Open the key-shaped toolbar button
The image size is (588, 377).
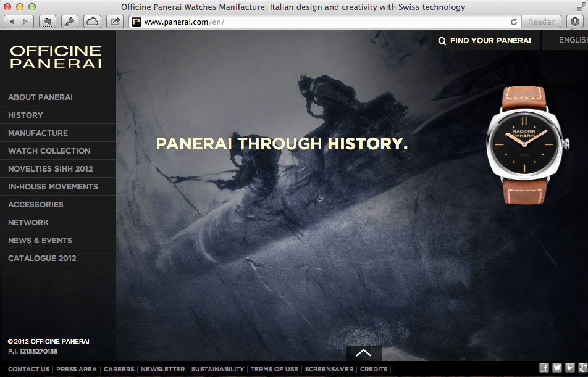point(69,22)
